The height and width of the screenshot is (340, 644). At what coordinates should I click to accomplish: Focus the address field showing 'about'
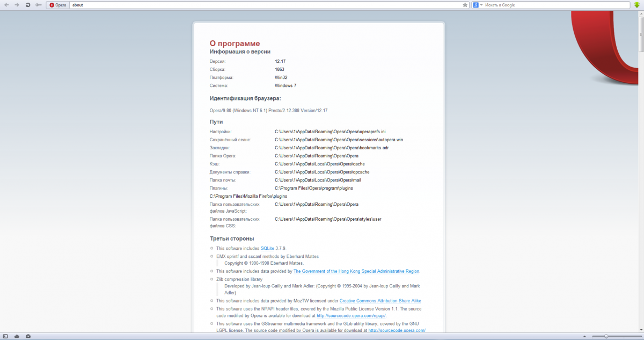265,5
